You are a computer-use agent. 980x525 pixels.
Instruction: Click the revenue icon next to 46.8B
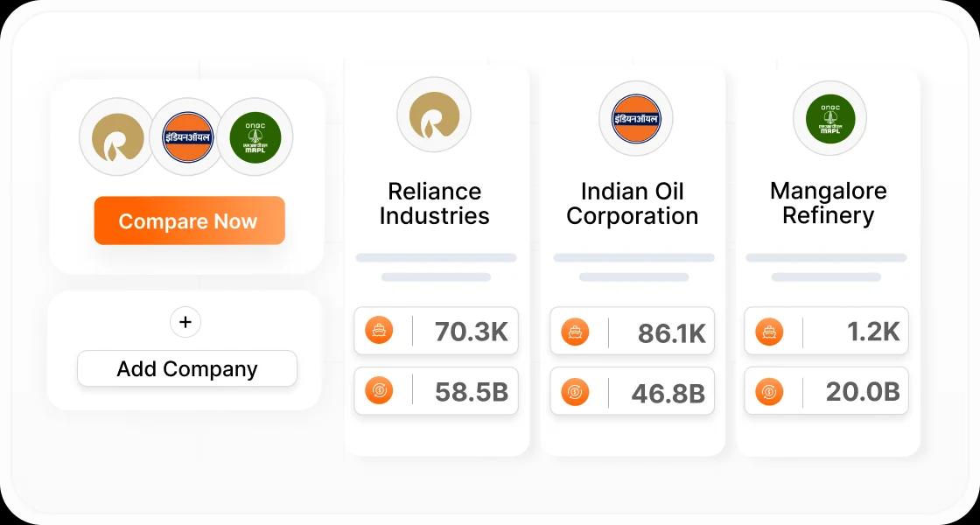pos(576,392)
